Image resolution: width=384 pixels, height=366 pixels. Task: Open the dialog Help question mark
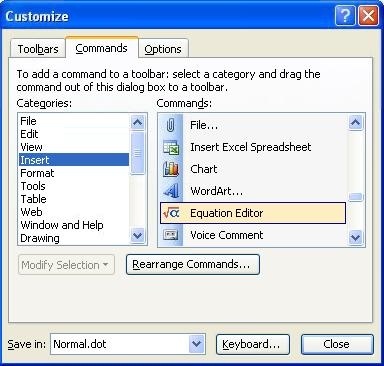coord(345,15)
